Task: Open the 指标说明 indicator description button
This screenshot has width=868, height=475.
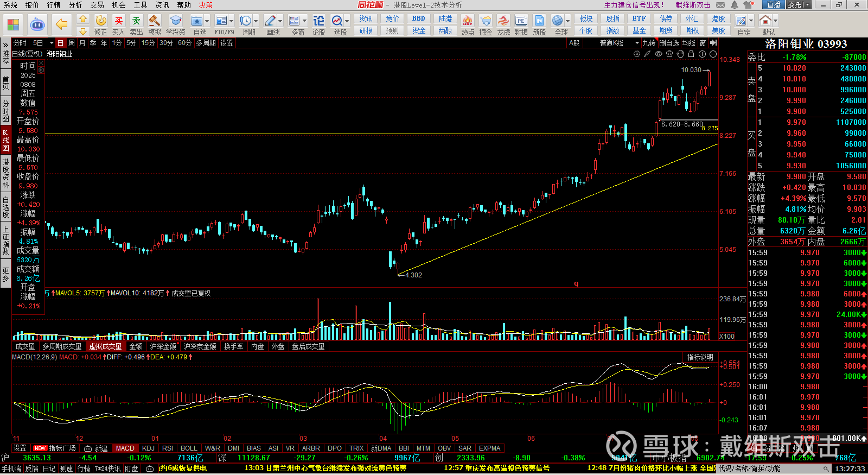Action: (x=700, y=357)
